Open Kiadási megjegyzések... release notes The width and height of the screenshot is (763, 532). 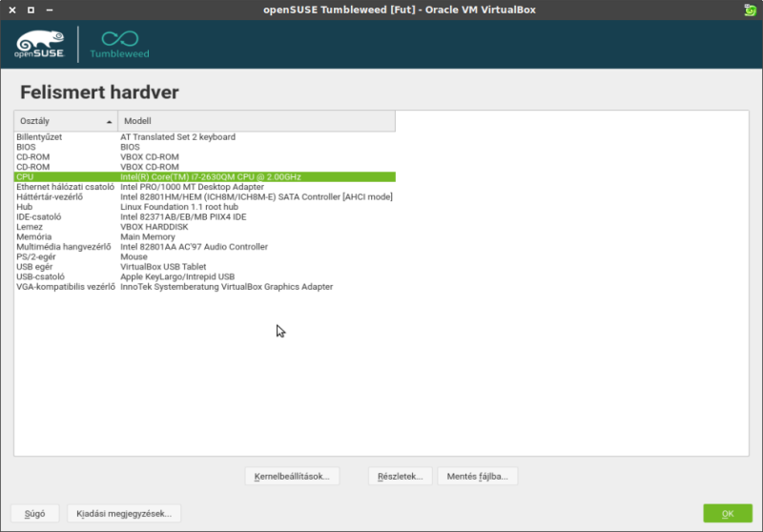[x=124, y=514]
